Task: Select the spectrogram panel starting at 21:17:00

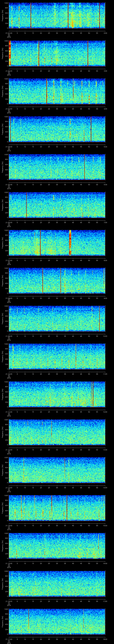Action: [57, 621]
